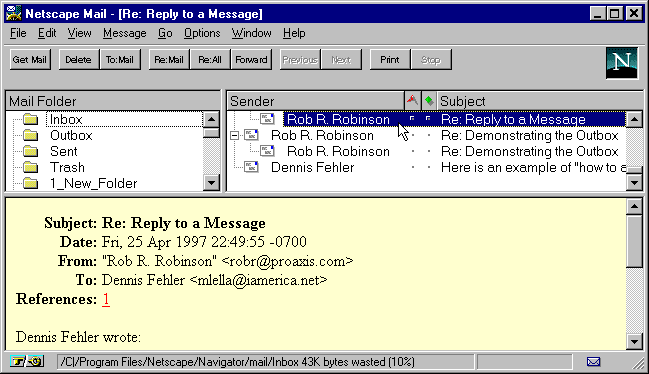This screenshot has width=649, height=374.
Task: Click the 1_New_Folder folder icon
Action: (31, 183)
